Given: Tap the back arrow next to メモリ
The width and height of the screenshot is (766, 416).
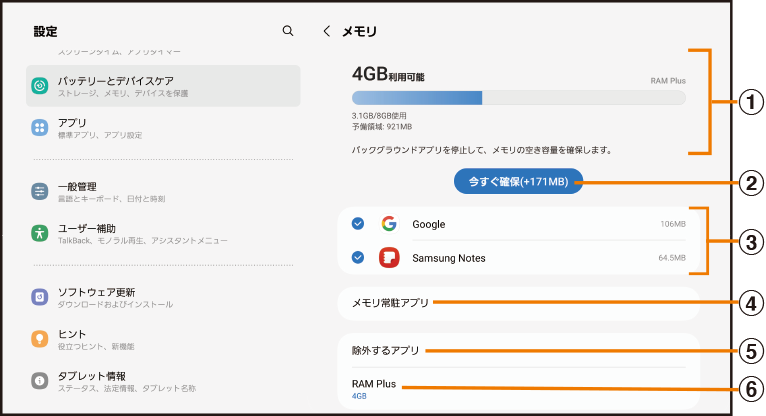Looking at the screenshot, I should (x=327, y=31).
